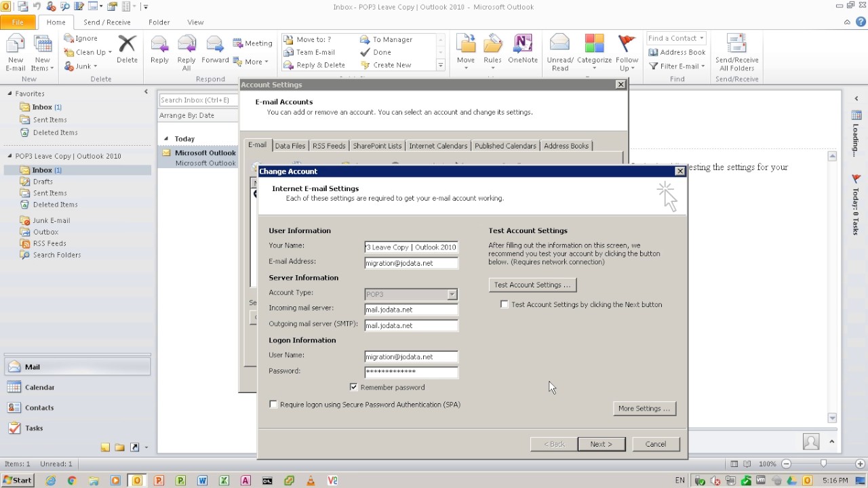Open the RSS Feeds tab in Account Settings
The width and height of the screenshot is (868, 488).
tap(329, 146)
